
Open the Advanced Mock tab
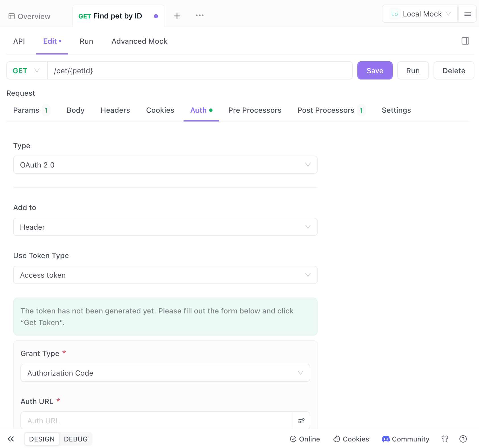(139, 41)
